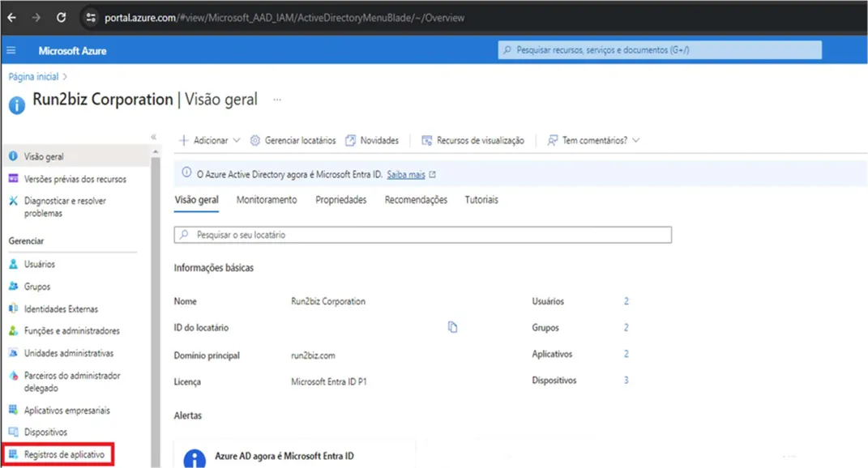This screenshot has width=868, height=468.
Task: Click the Aplicativos empresariais grid icon
Action: [x=13, y=410]
